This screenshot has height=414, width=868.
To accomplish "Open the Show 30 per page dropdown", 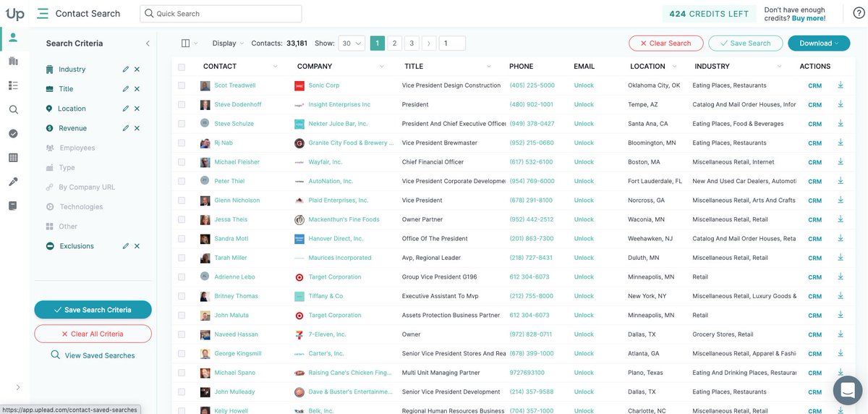I will tap(351, 43).
